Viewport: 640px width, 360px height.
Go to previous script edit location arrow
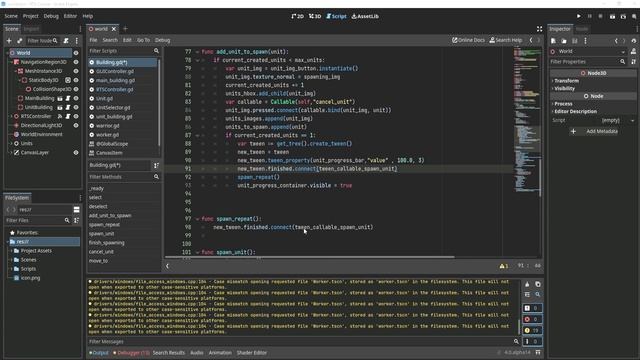(x=531, y=40)
